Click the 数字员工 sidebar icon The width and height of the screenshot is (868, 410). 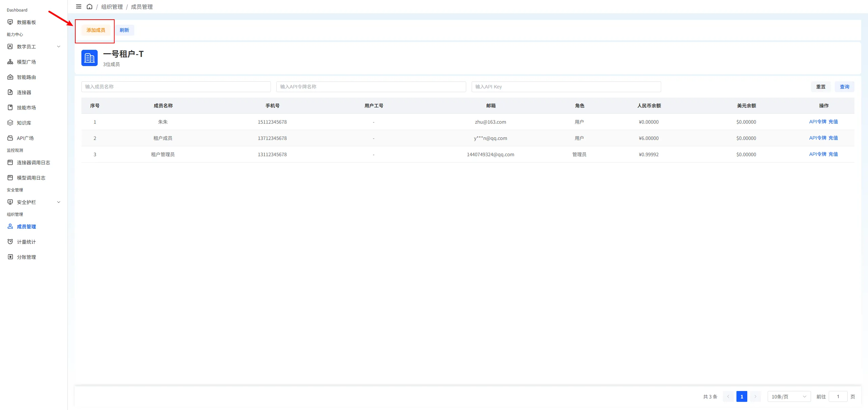[x=10, y=46]
